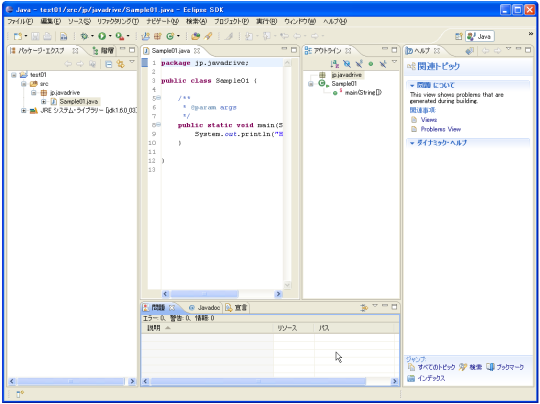Expand the JRE システム・ライブラリー node
This screenshot has width=540, height=404.
[24, 111]
